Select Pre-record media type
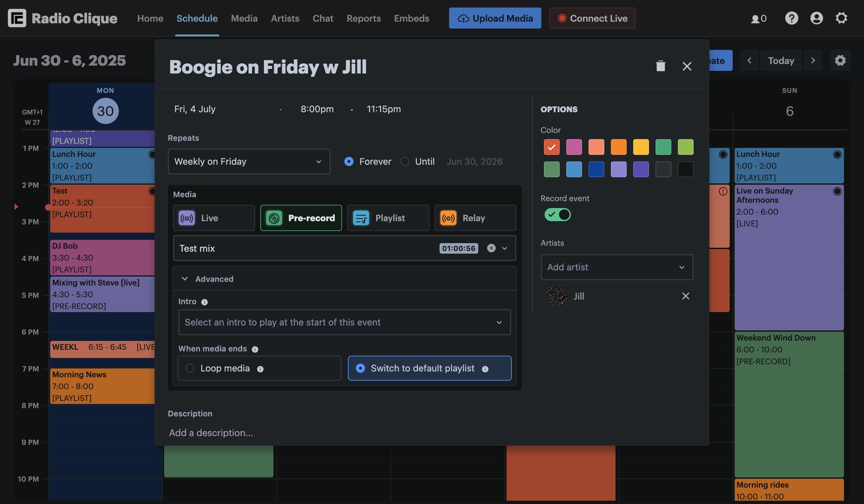864x504 pixels. click(301, 218)
